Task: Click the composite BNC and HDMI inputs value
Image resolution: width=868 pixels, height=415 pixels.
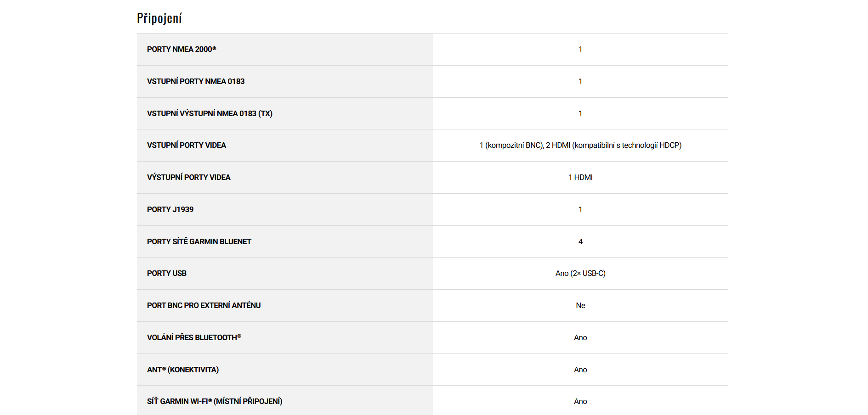Action: click(580, 145)
